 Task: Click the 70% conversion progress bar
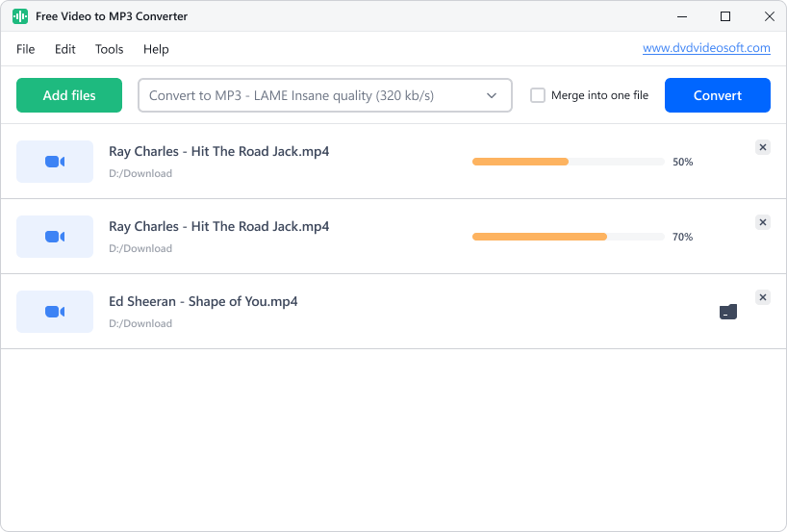(568, 237)
